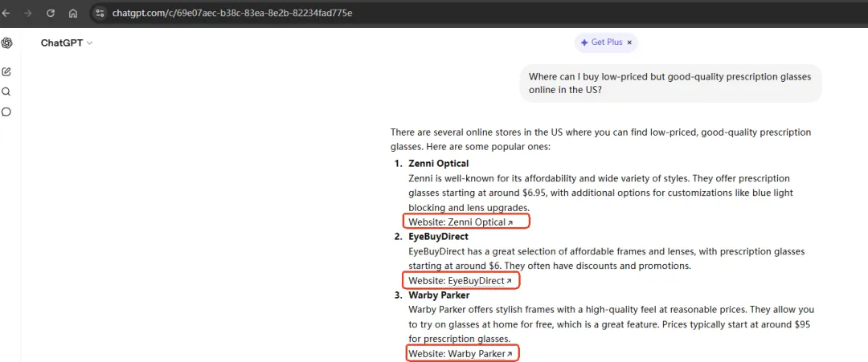View site information icon in address bar
The image size is (868, 362).
click(x=100, y=14)
